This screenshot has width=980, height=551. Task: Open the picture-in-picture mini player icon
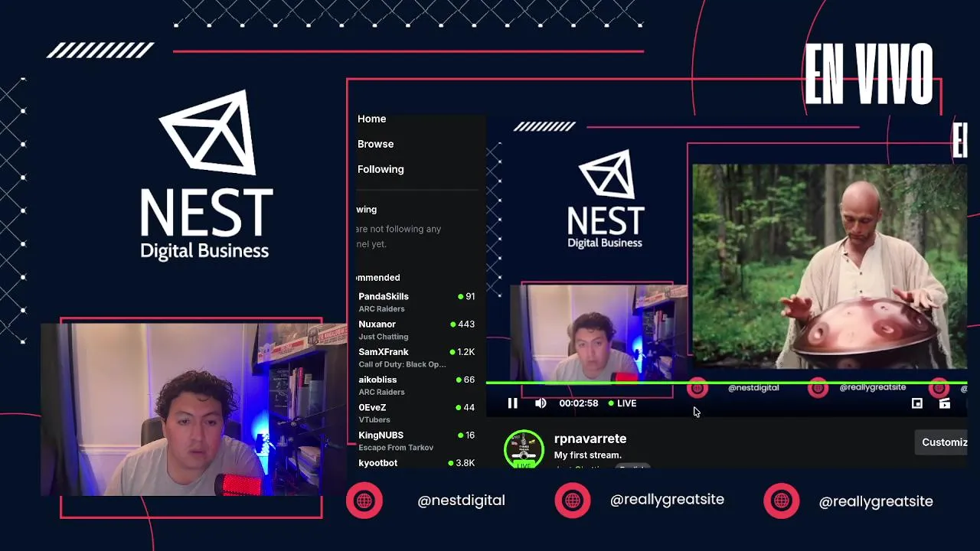pos(916,403)
